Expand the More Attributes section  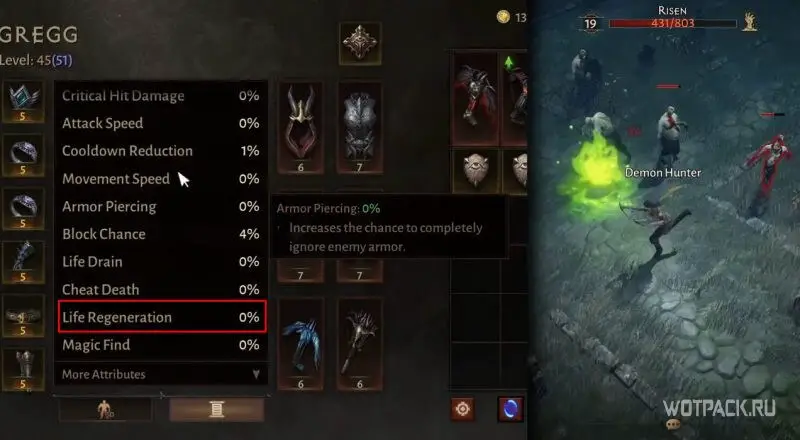tap(161, 374)
